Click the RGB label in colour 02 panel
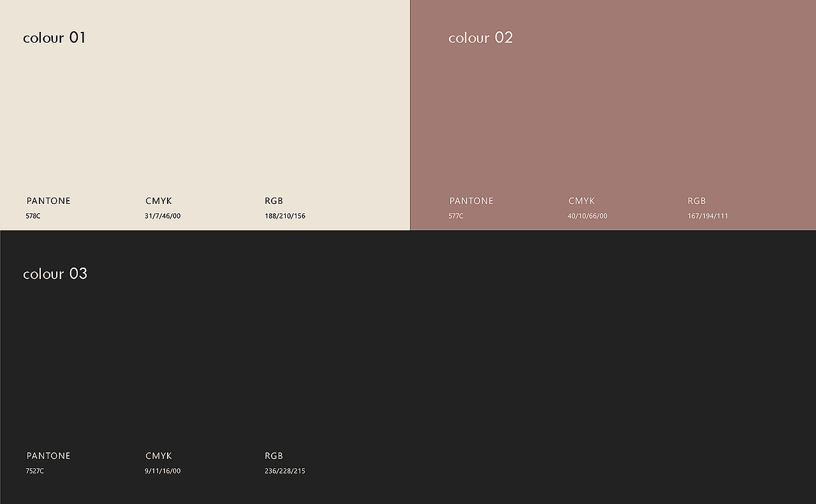The image size is (816, 504). 696,201
